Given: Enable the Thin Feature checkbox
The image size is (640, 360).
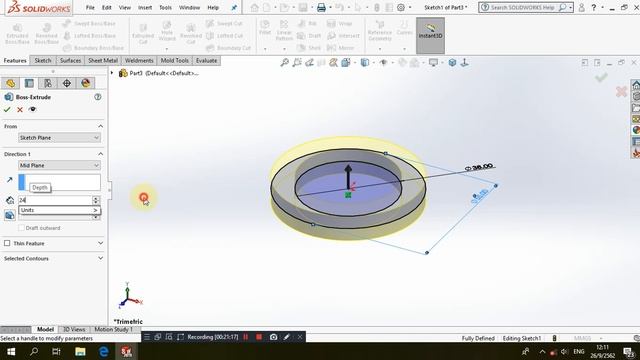Looking at the screenshot, I should click(7, 243).
